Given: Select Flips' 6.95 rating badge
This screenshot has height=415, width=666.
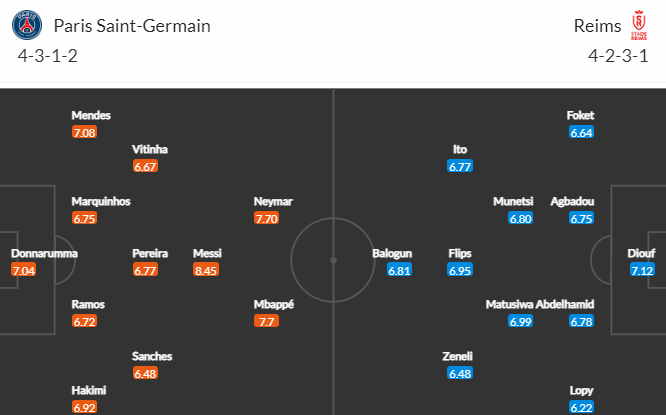Looking at the screenshot, I should (x=460, y=270).
